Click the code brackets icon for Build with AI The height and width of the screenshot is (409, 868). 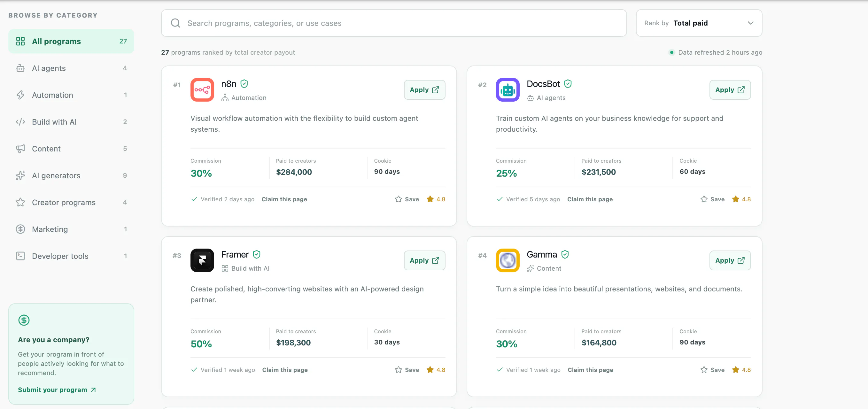[x=20, y=122]
